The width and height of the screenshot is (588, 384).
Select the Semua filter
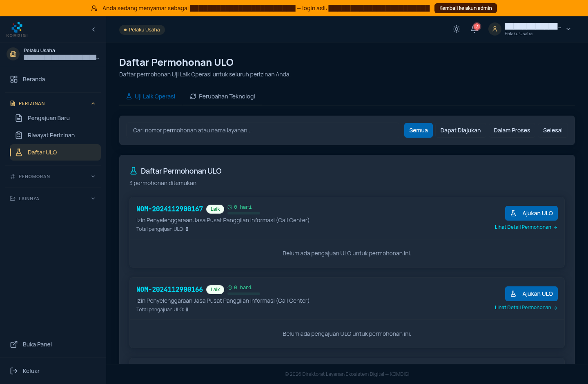point(419,130)
